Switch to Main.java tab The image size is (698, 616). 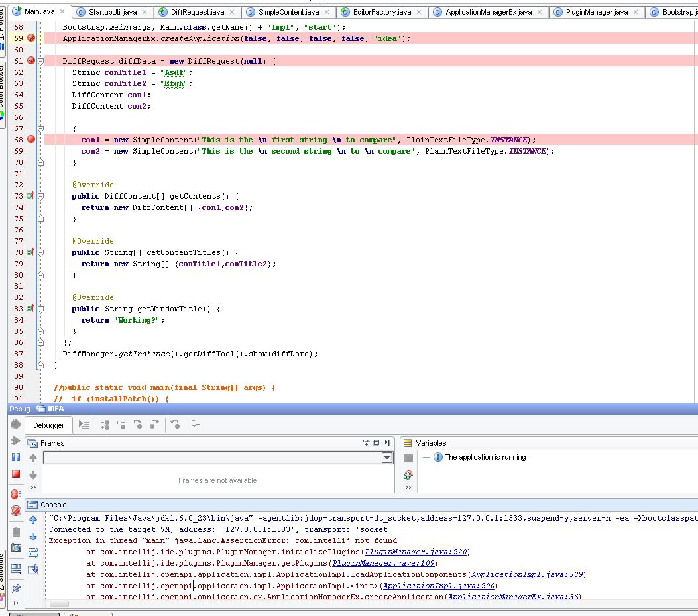pyautogui.click(x=39, y=11)
